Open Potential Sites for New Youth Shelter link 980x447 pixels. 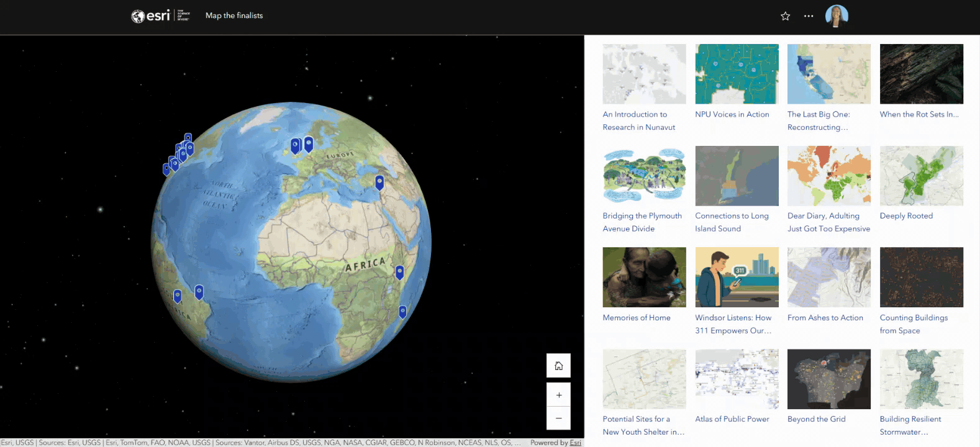[x=643, y=425]
